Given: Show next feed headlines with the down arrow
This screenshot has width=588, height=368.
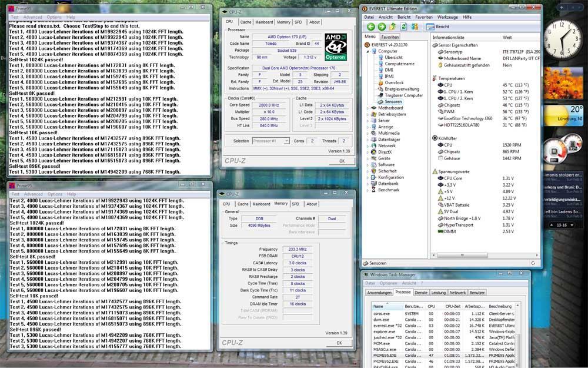Looking at the screenshot, I should point(572,225).
